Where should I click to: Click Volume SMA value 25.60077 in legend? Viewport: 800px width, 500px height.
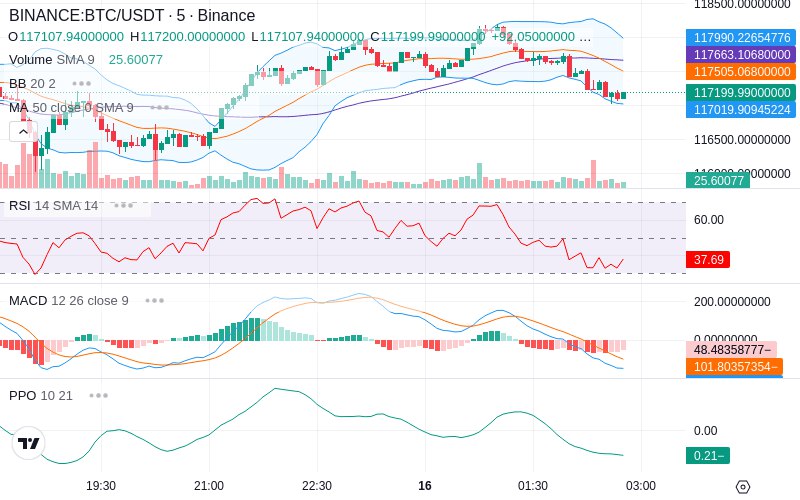coord(136,60)
